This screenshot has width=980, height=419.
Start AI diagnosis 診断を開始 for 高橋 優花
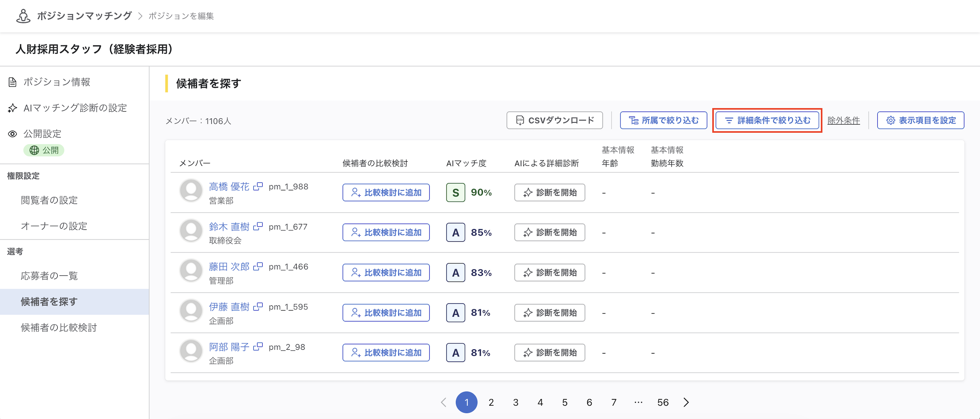(x=550, y=192)
